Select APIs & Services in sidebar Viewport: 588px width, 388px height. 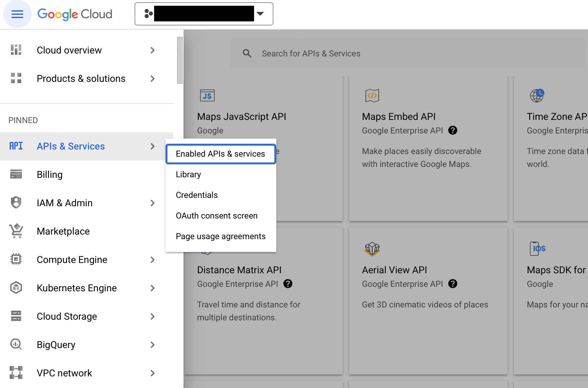click(x=71, y=146)
